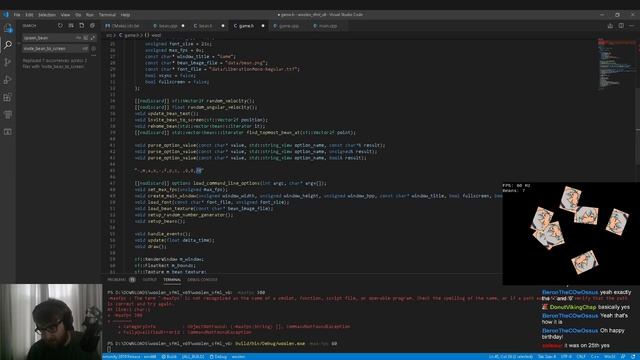Open the File menu
This screenshot has width=640, height=360.
click(17, 15)
